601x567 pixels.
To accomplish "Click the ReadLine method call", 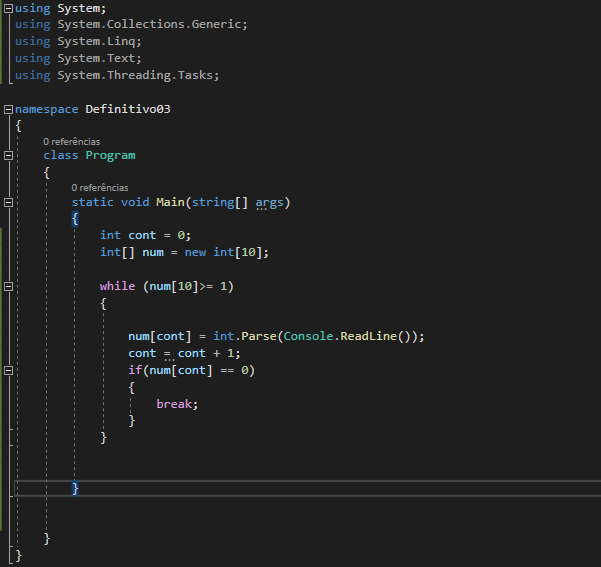I will [368, 336].
